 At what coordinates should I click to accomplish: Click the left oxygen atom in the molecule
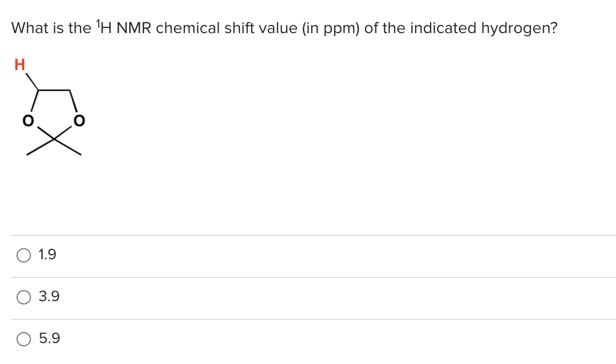[28, 121]
